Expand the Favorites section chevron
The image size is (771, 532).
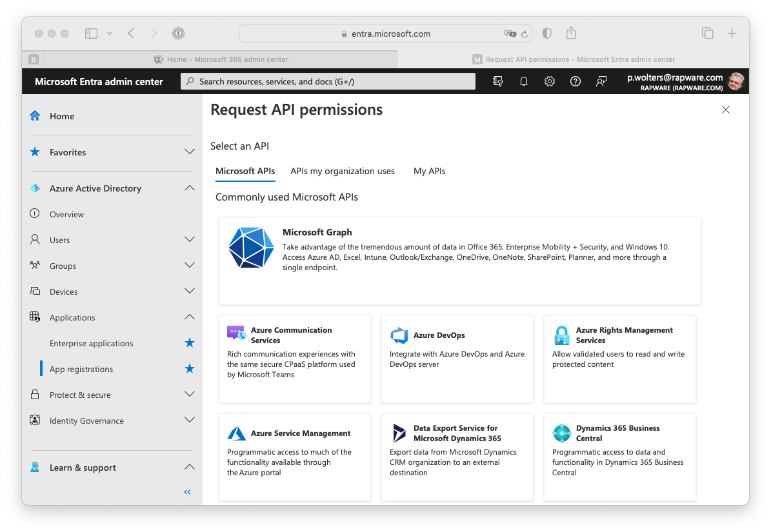pos(189,152)
